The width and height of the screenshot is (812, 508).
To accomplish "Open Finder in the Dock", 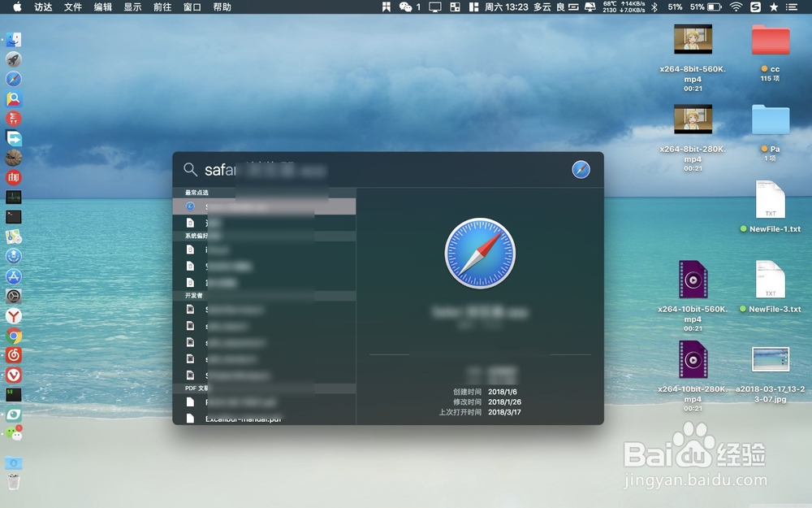I will point(14,40).
